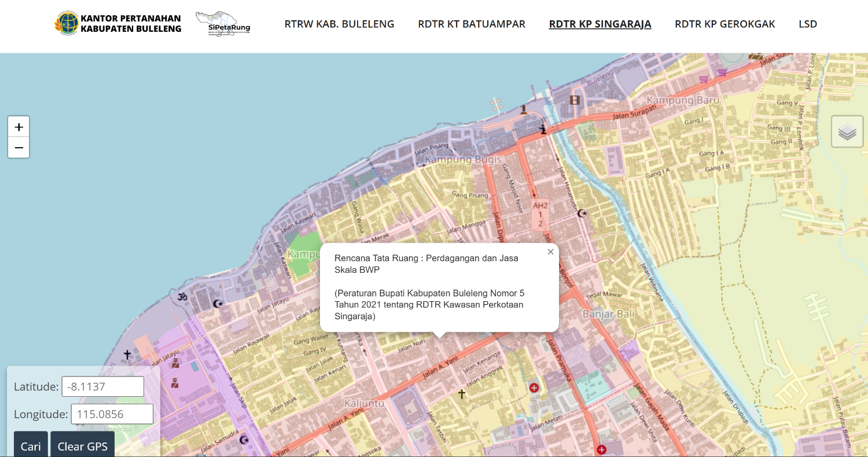The height and width of the screenshot is (457, 868).
Task: Click the lower figure icon in the purple zone
Action: pyautogui.click(x=175, y=383)
